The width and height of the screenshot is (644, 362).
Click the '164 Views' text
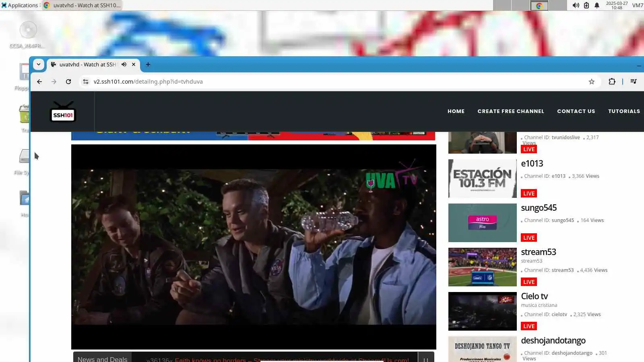coord(592,220)
